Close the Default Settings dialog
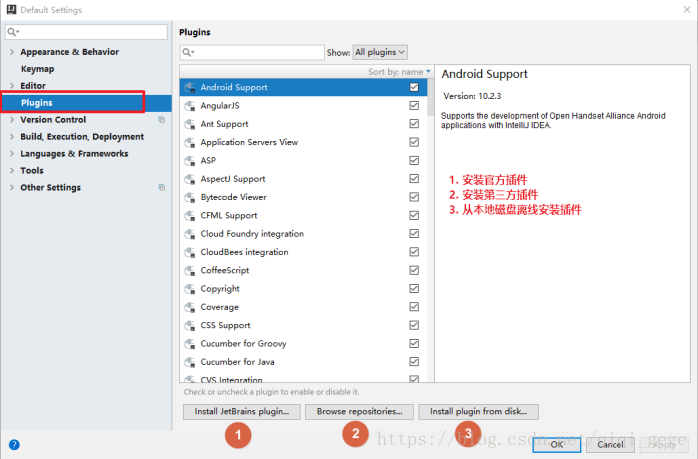The image size is (698, 459). coord(687,9)
